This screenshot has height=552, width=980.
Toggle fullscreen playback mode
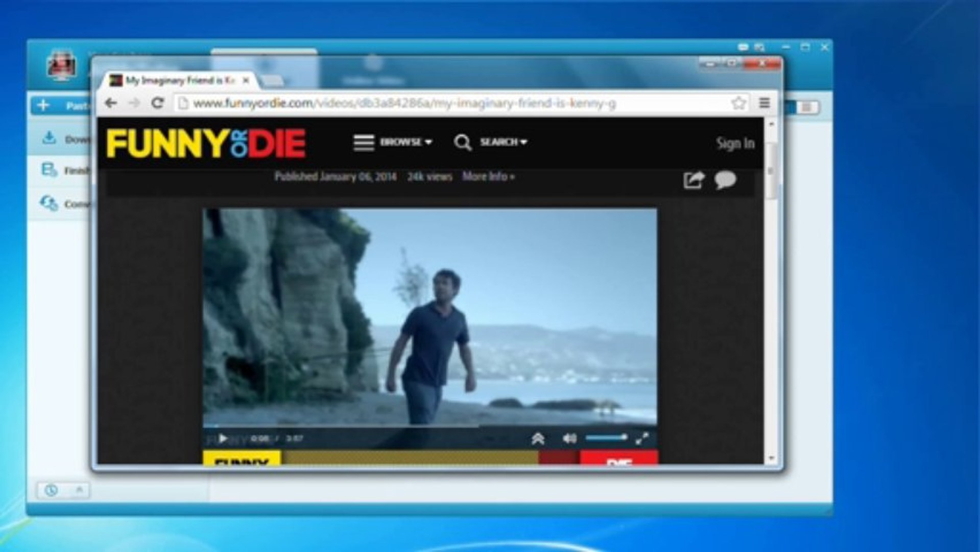(x=642, y=439)
